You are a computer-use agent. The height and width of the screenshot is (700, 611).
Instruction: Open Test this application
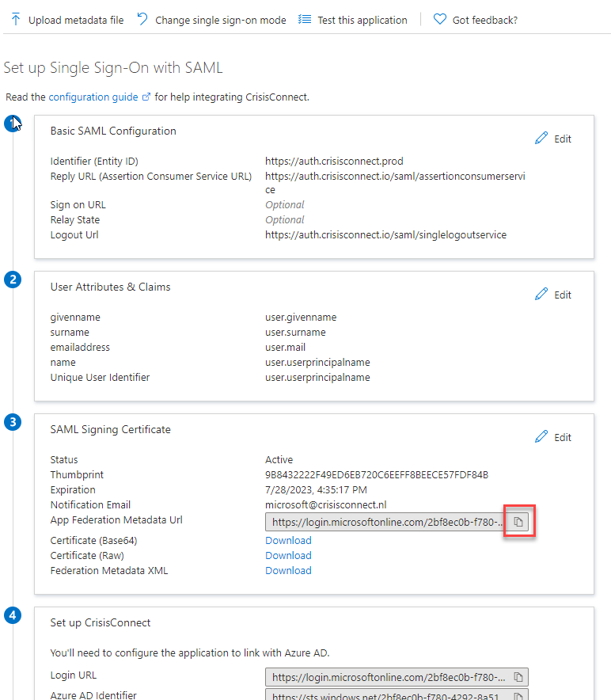click(x=362, y=20)
